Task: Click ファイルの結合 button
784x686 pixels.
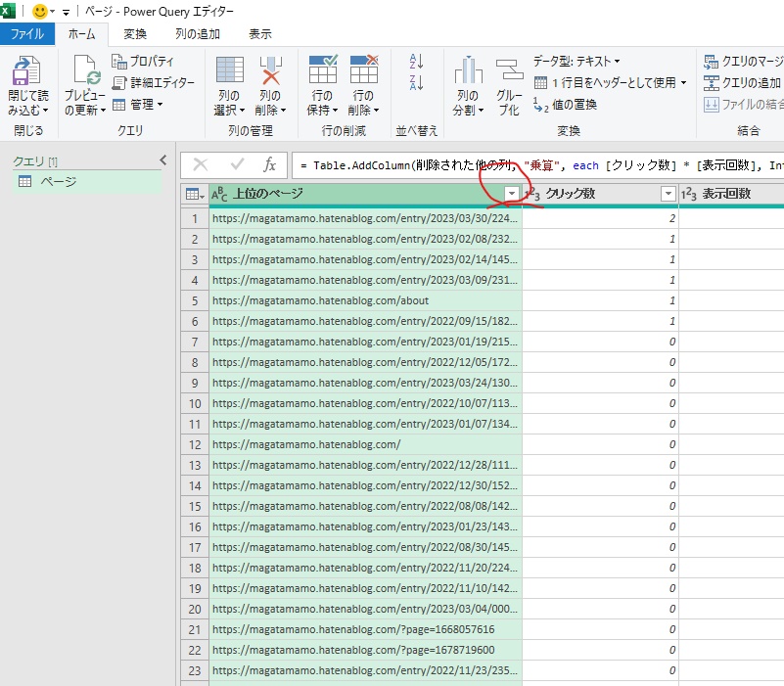Action: [743, 105]
